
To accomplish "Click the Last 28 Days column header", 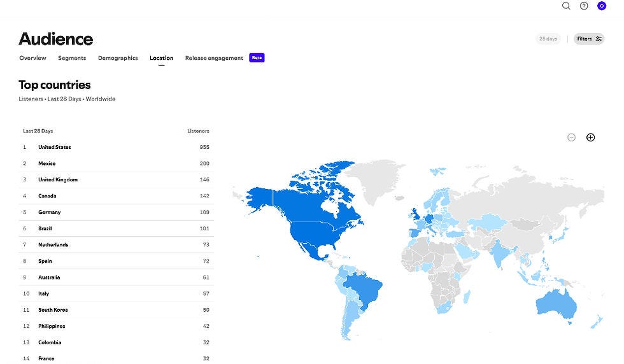I will point(38,131).
